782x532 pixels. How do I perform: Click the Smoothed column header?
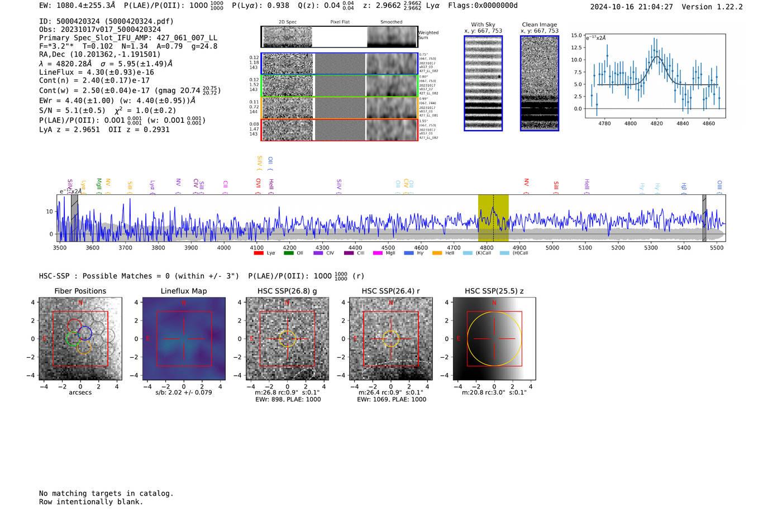coord(392,22)
